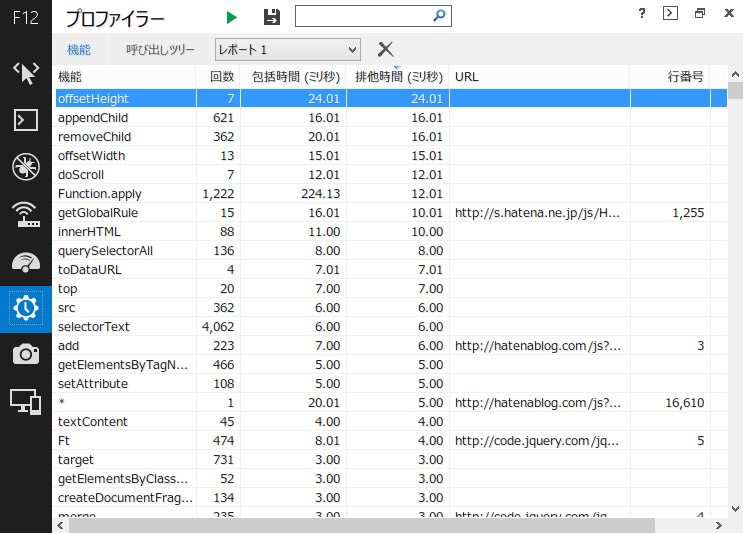Open the code.jquery.com URL in Ft row
This screenshot has width=743, height=533.
[537, 441]
